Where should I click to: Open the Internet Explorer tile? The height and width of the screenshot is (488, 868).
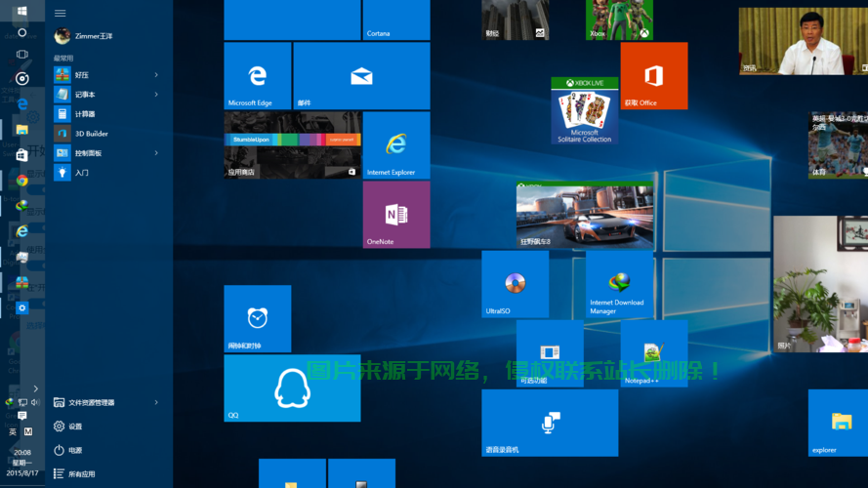coord(396,145)
